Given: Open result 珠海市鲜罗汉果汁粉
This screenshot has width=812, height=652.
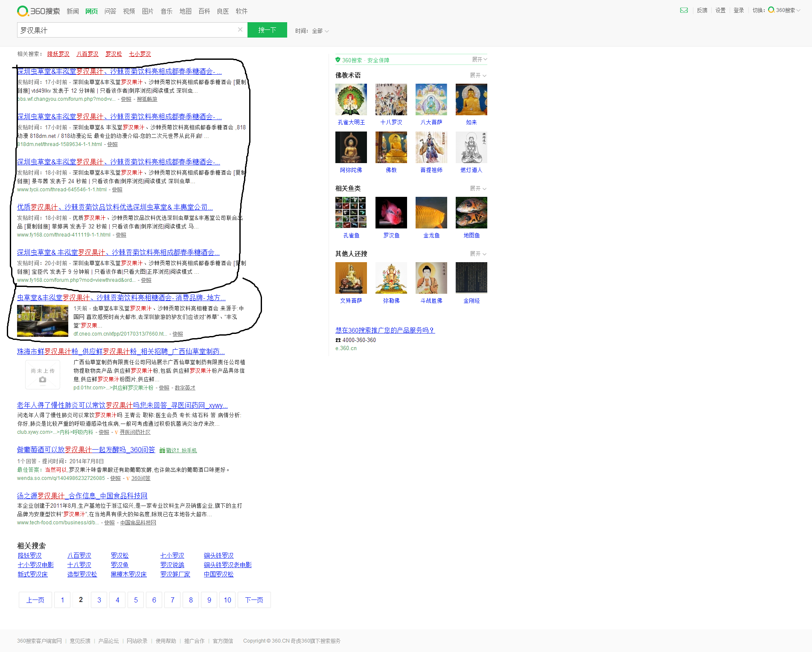Looking at the screenshot, I should tap(121, 351).
